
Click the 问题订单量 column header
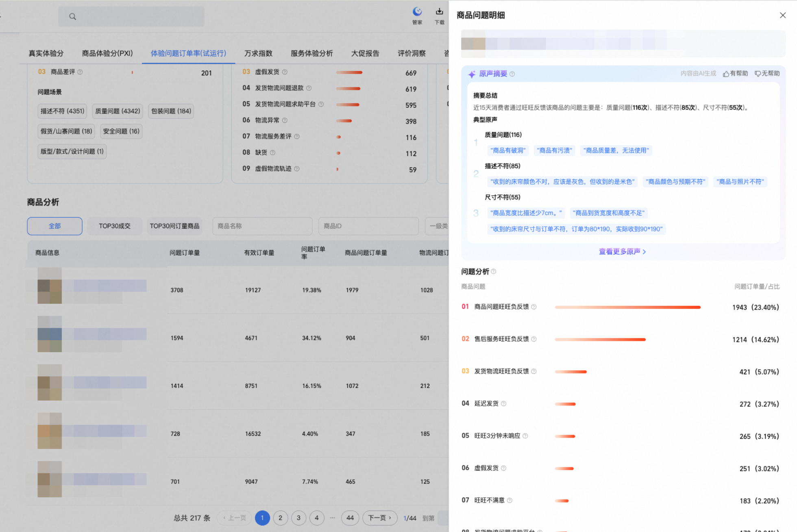click(185, 253)
